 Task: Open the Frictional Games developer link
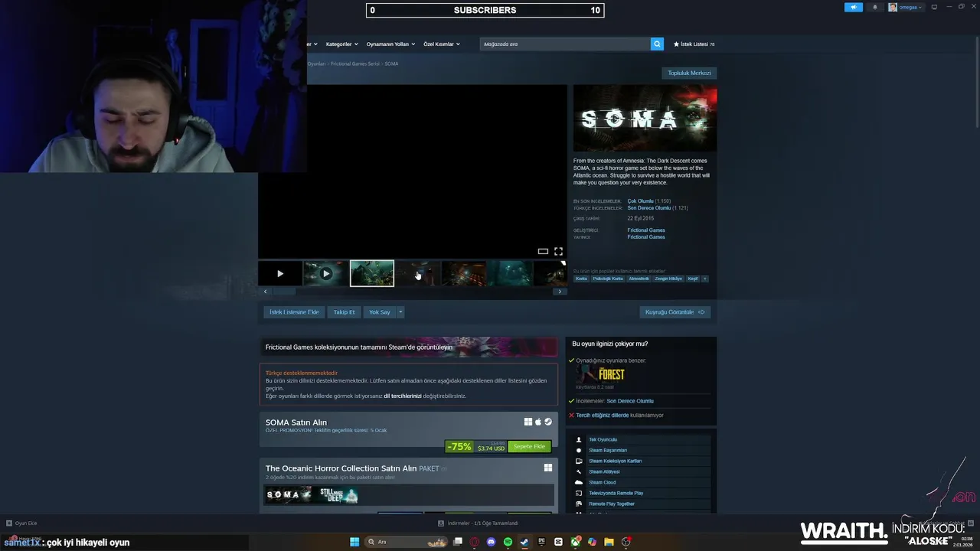tap(646, 230)
